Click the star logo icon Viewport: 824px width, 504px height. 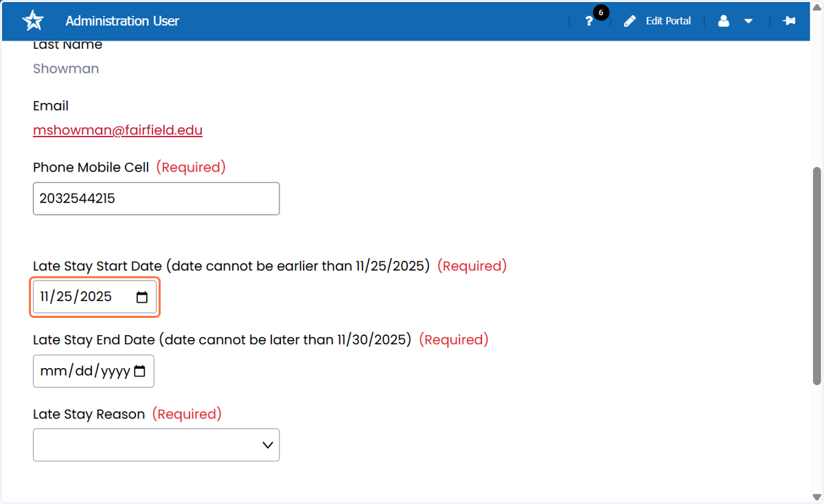click(x=33, y=21)
